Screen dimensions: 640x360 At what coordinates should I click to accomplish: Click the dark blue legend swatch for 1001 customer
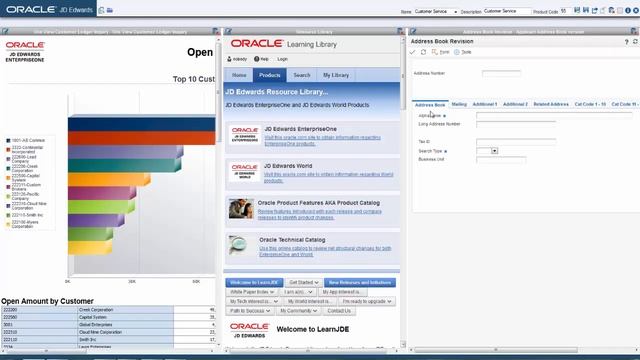[x=8, y=140]
